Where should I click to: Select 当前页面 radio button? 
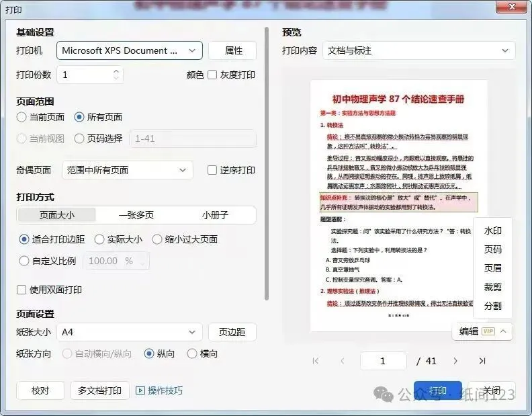(x=21, y=117)
